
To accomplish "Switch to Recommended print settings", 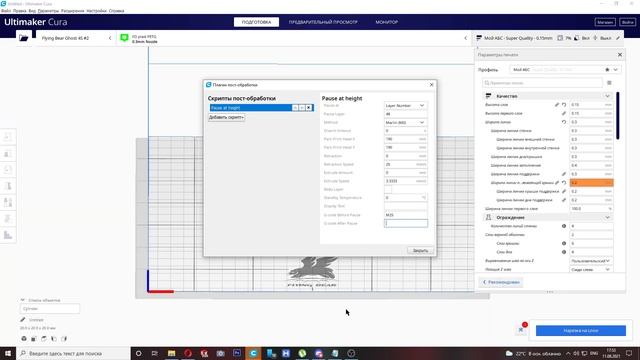I will [x=501, y=282].
